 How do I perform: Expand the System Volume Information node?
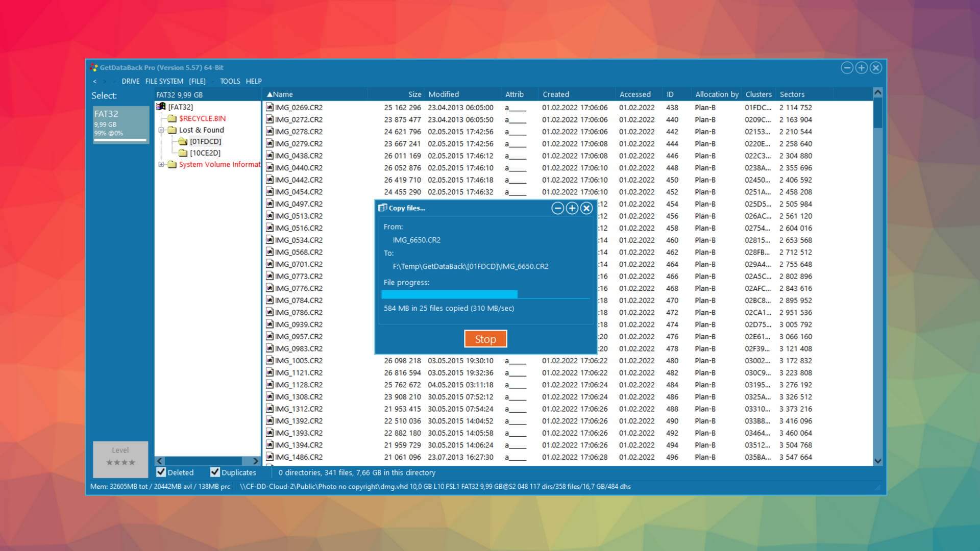161,164
